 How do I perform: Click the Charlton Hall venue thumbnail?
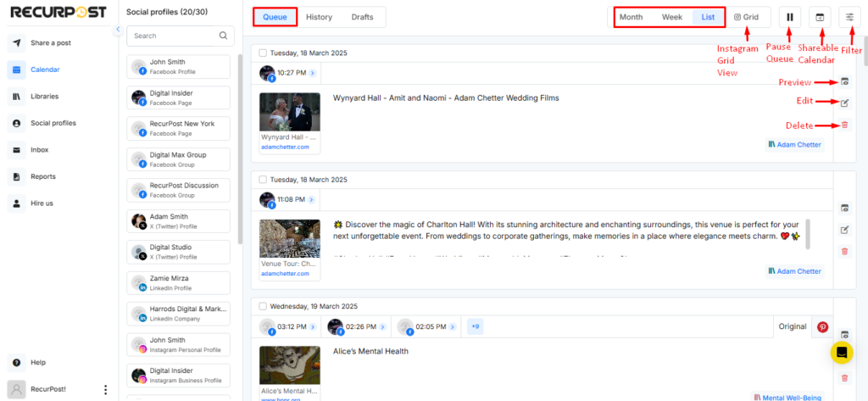coord(290,239)
